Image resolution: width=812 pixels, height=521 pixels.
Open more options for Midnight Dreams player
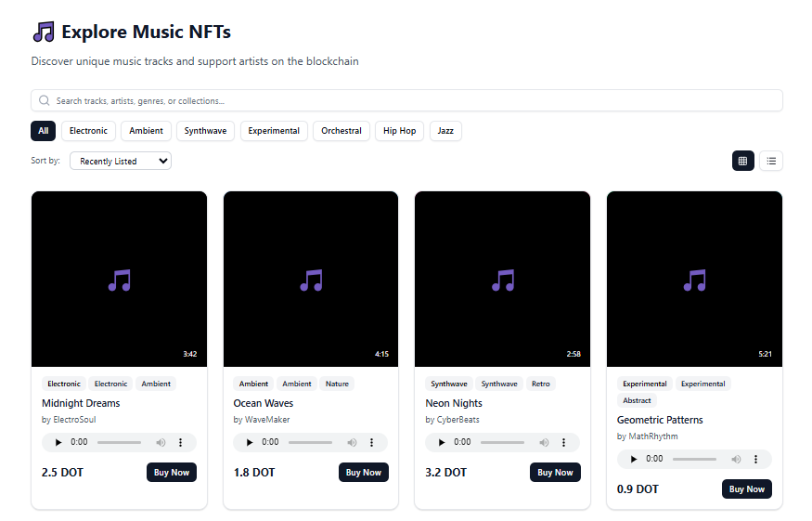(180, 442)
